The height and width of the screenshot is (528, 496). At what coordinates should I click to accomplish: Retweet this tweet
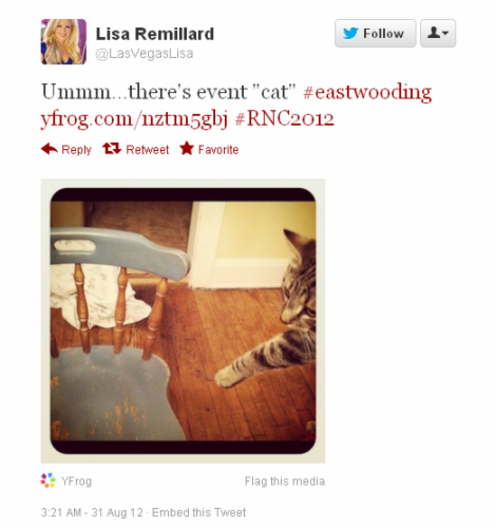point(136,149)
